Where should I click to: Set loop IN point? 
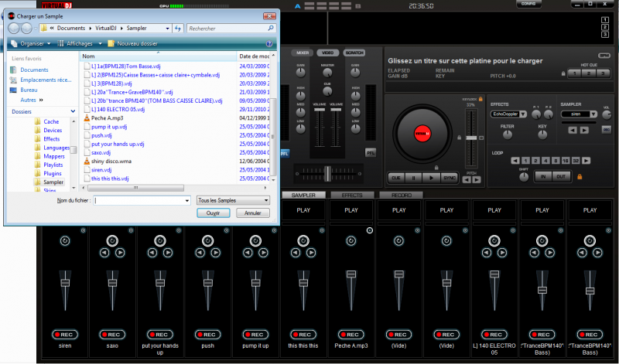544,176
